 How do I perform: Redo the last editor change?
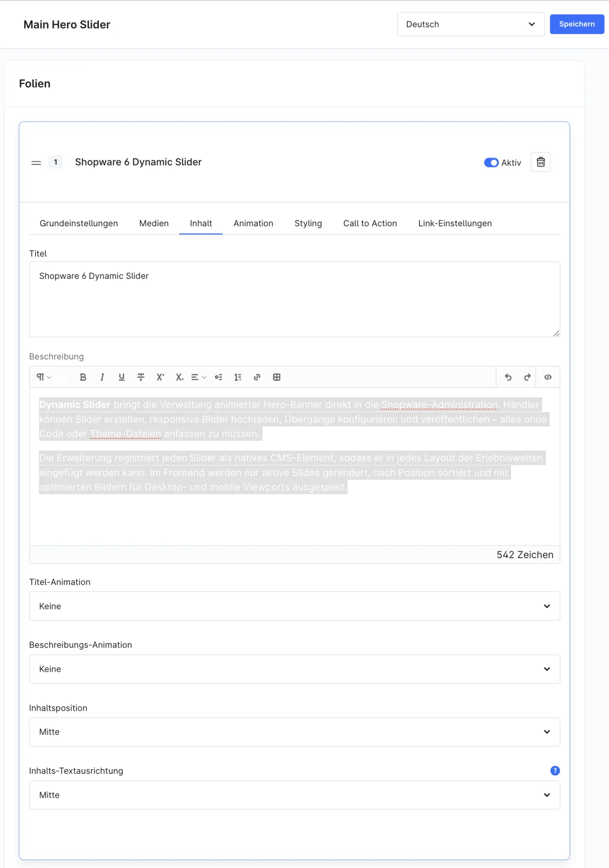(x=527, y=377)
